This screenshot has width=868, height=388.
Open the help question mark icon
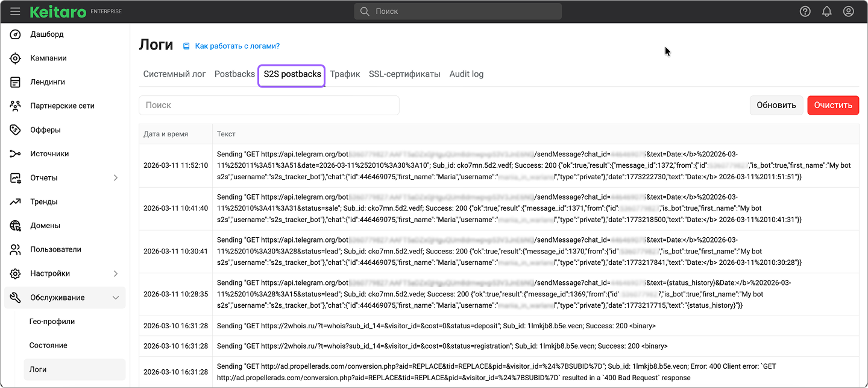click(805, 11)
